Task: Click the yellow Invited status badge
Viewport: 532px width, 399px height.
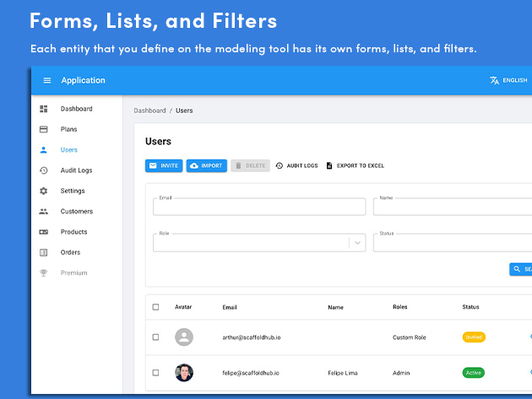Action: [474, 337]
